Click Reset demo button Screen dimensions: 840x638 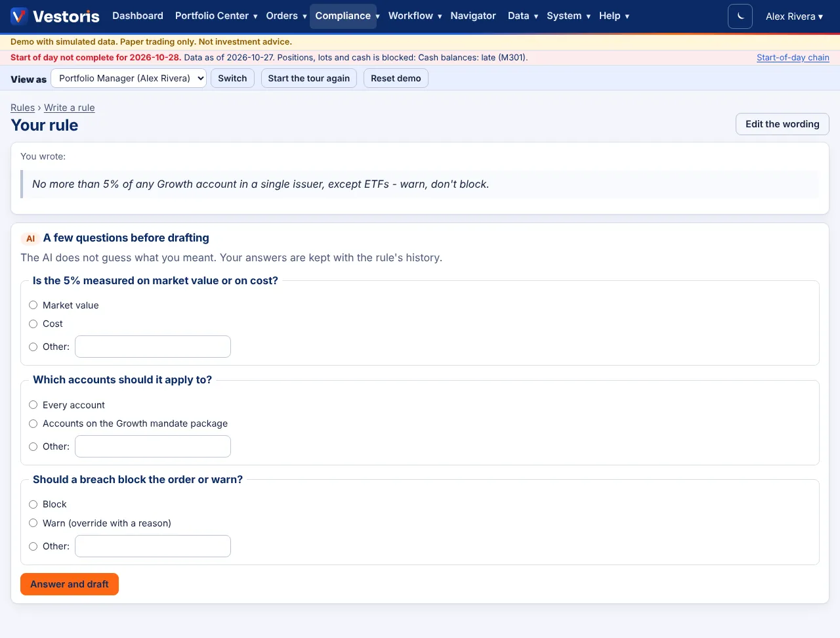pyautogui.click(x=396, y=78)
